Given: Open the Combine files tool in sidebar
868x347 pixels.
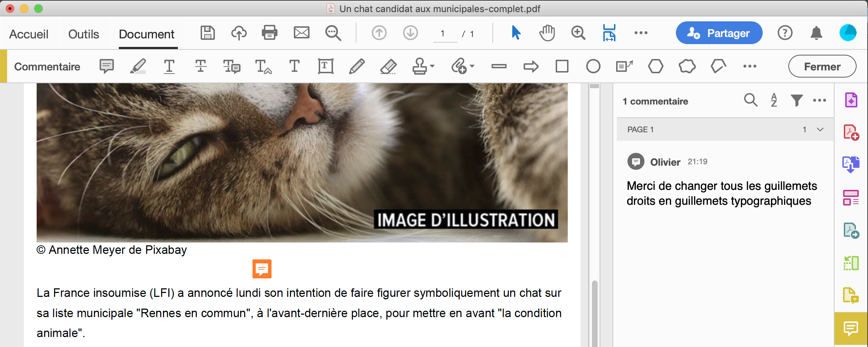Looking at the screenshot, I should 851,165.
